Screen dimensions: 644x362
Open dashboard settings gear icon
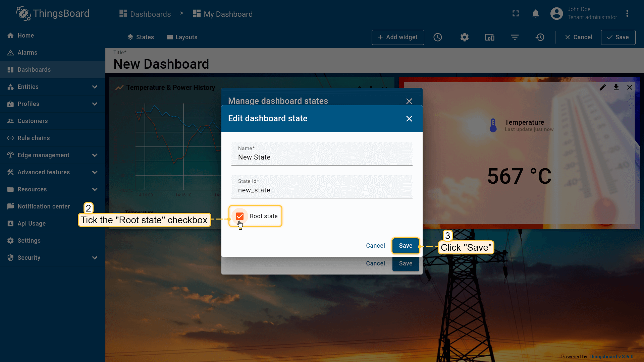[x=464, y=37]
